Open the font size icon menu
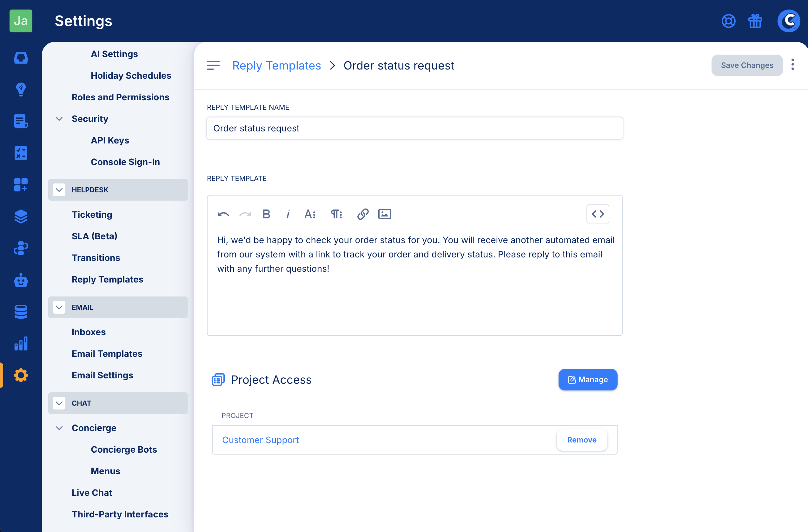The width and height of the screenshot is (808, 532). click(310, 214)
